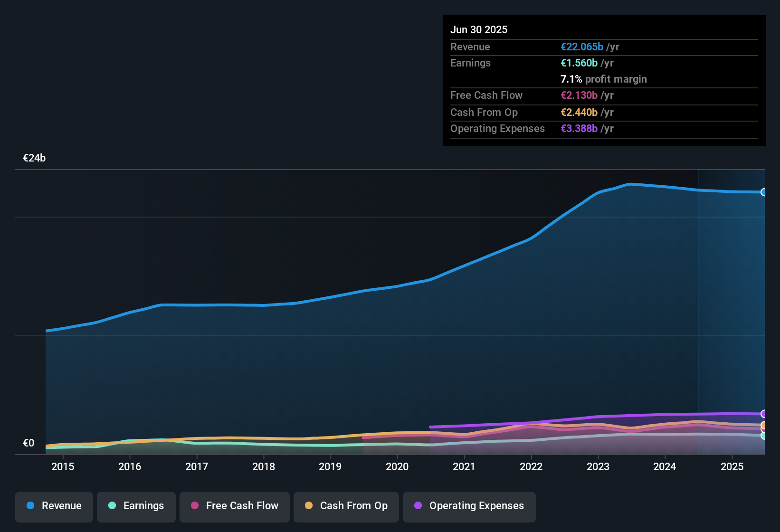The image size is (780, 532).
Task: Toggle the Earnings series off
Action: click(136, 506)
